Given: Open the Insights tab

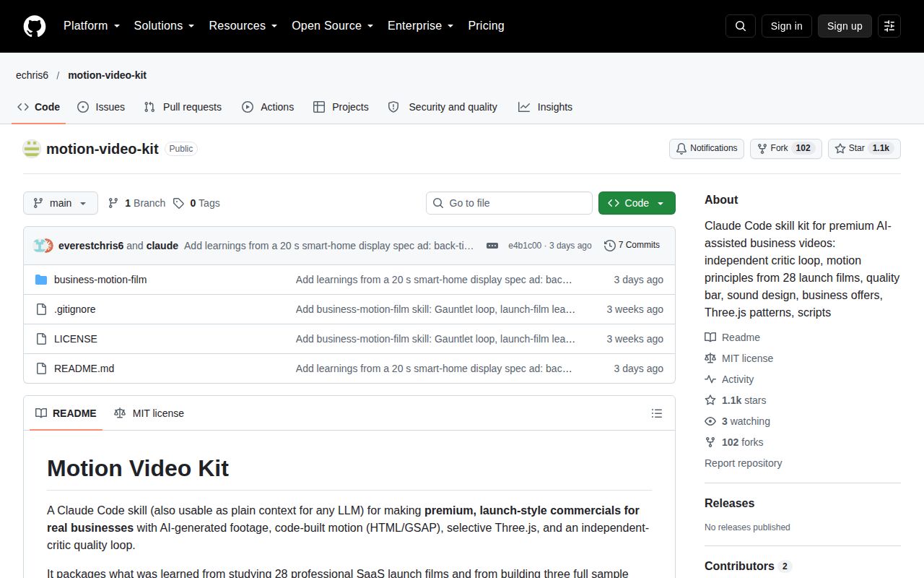Looking at the screenshot, I should [545, 107].
